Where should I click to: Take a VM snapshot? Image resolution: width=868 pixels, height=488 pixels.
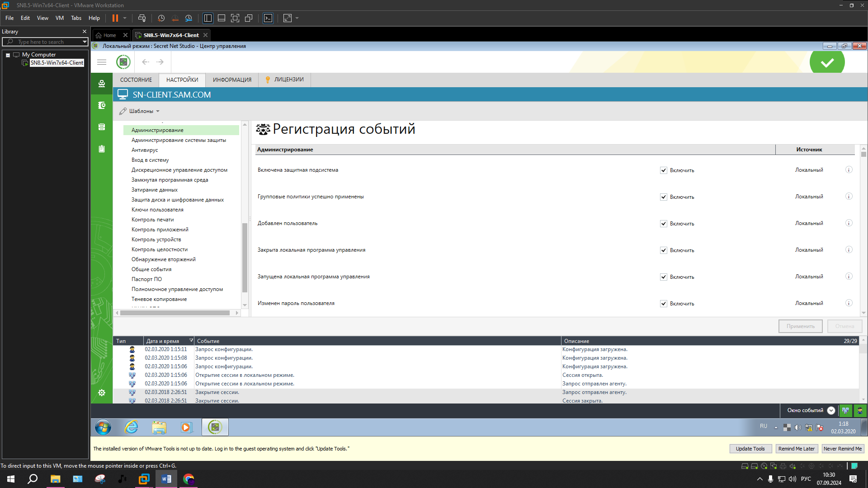(x=161, y=18)
